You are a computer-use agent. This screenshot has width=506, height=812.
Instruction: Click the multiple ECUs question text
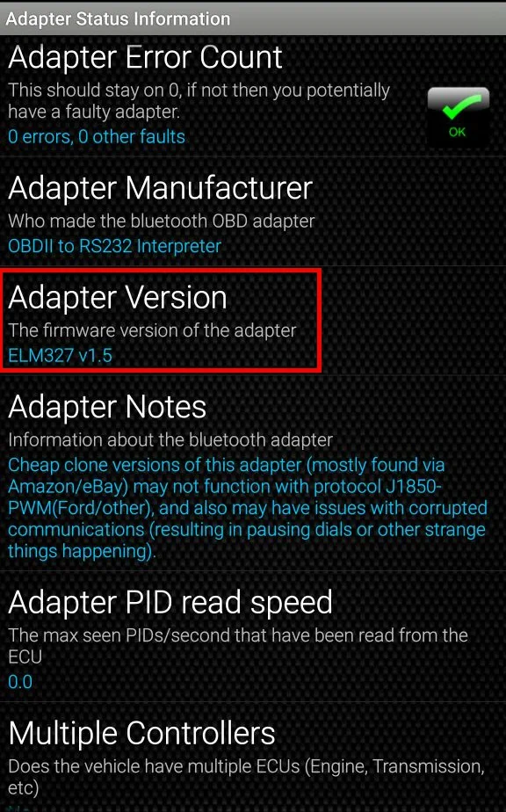point(247,777)
